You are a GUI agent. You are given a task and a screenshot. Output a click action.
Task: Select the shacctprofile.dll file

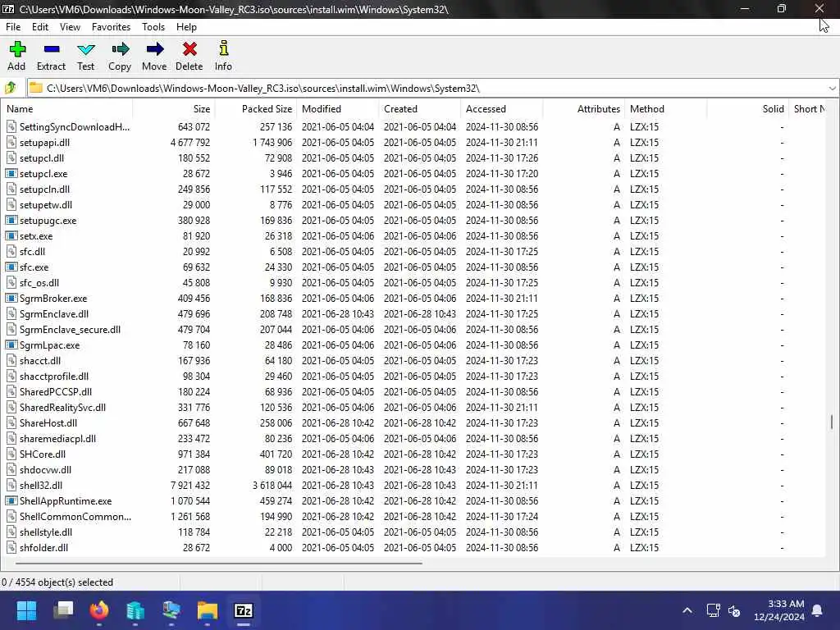pos(54,376)
